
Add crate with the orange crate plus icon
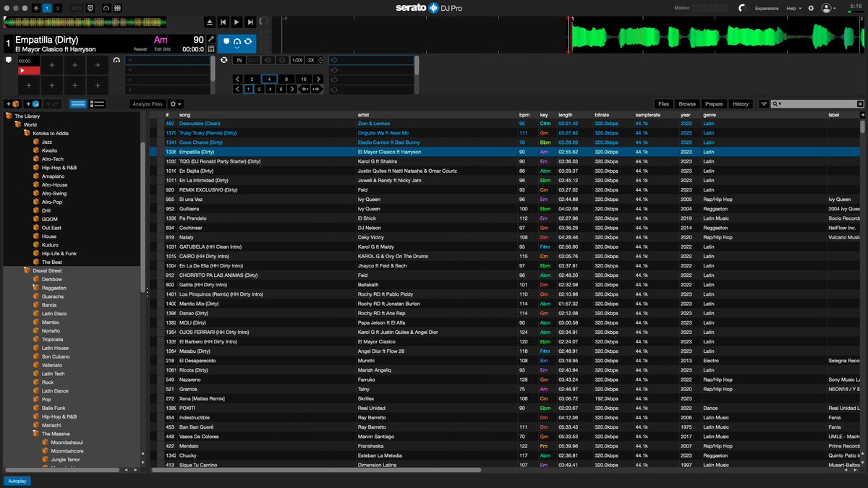click(12, 104)
